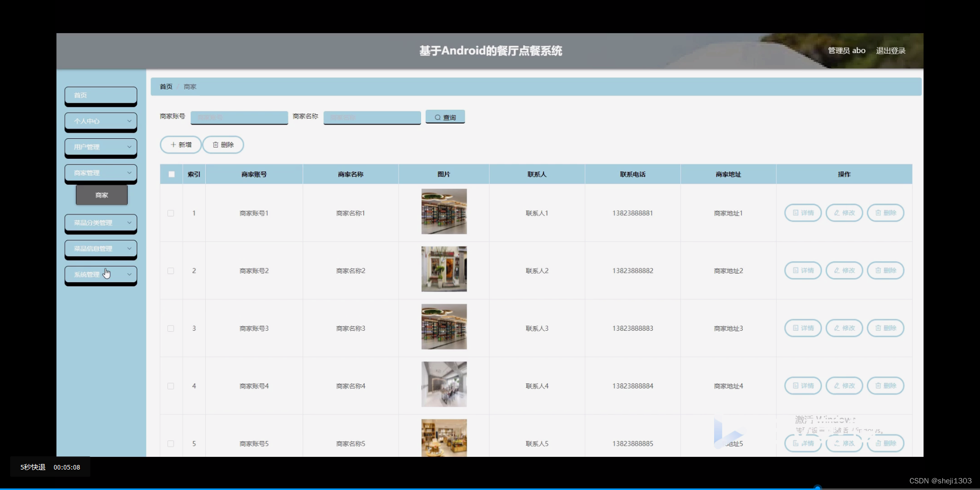Click the 商家账号 column header
The height and width of the screenshot is (490, 980).
254,175
